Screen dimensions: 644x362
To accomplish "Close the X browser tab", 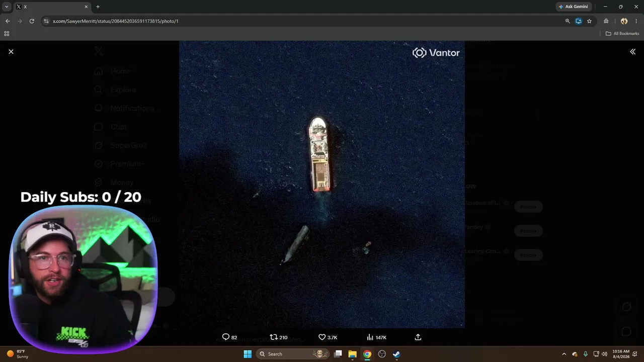I will [86, 7].
